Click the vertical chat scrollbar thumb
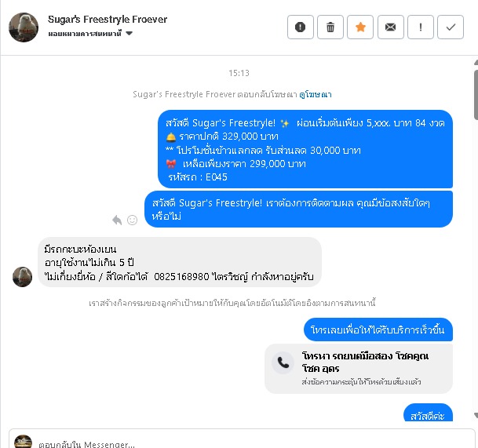The image size is (478, 448). coord(476,95)
